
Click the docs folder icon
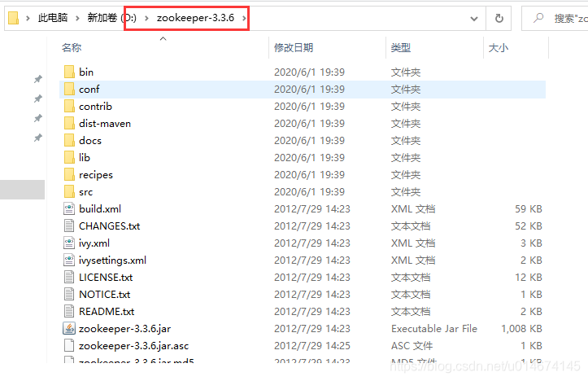(x=69, y=140)
